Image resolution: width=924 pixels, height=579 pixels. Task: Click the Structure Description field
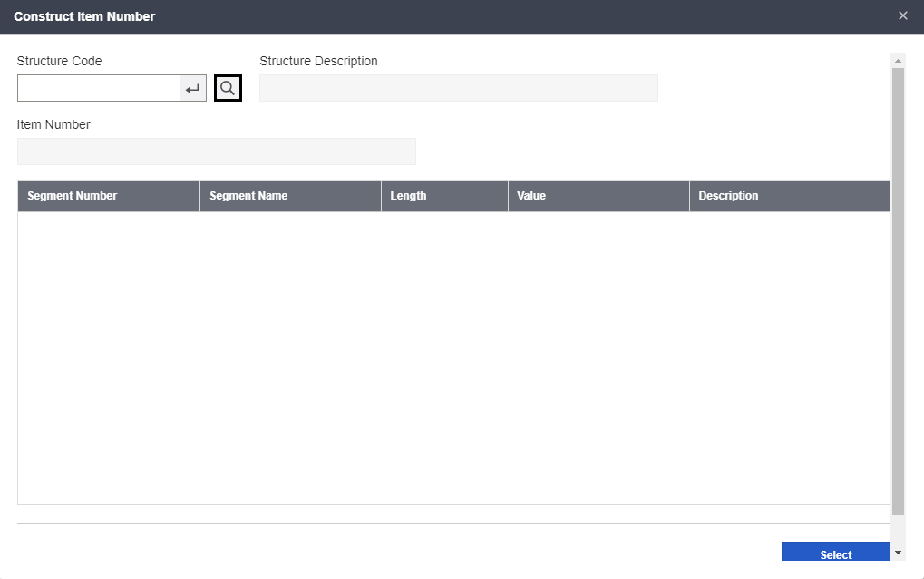pyautogui.click(x=458, y=87)
